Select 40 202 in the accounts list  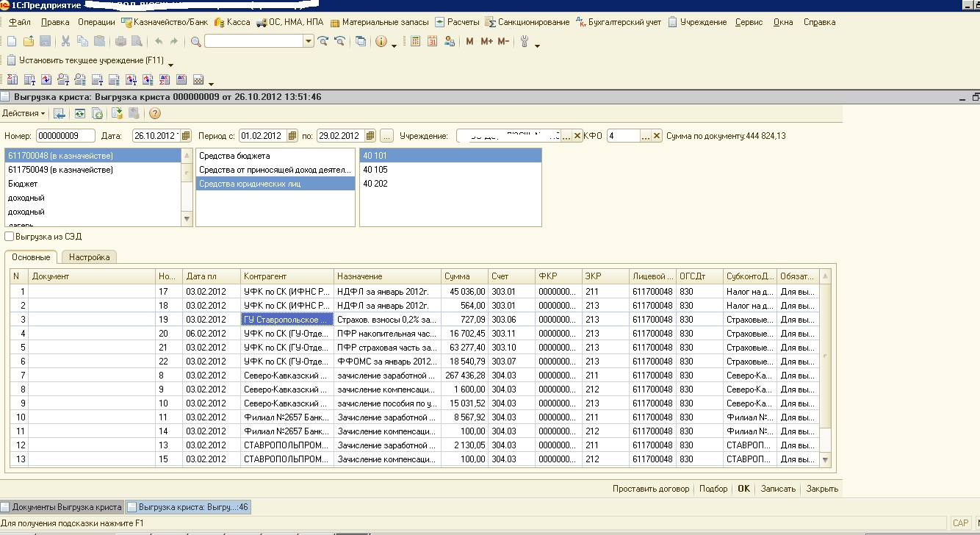point(450,184)
